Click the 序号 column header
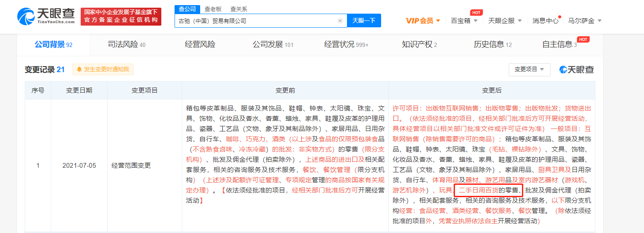The width and height of the screenshot is (644, 233). coord(38,90)
